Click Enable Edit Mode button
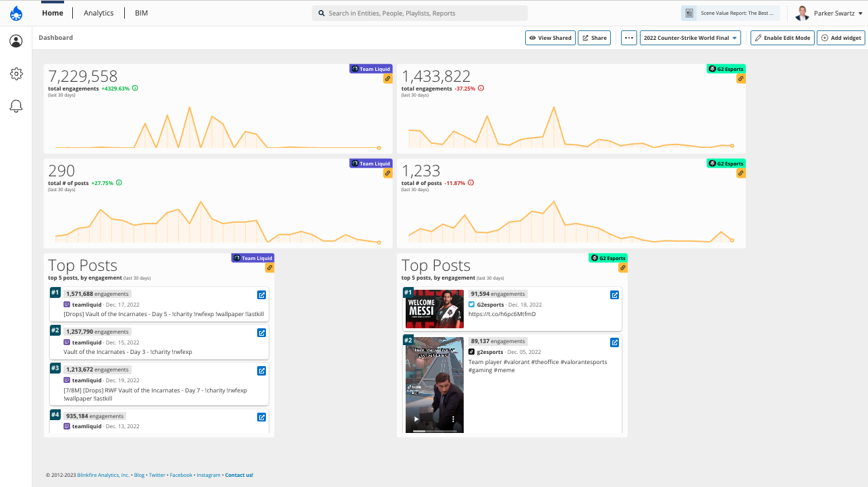This screenshot has width=868, height=487. [x=783, y=38]
